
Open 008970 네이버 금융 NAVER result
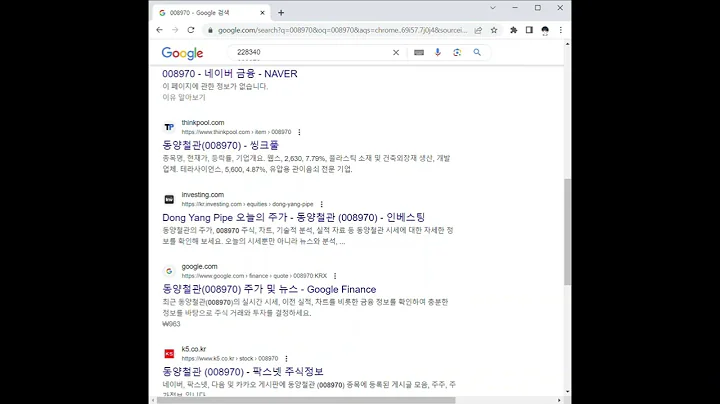[x=230, y=74]
